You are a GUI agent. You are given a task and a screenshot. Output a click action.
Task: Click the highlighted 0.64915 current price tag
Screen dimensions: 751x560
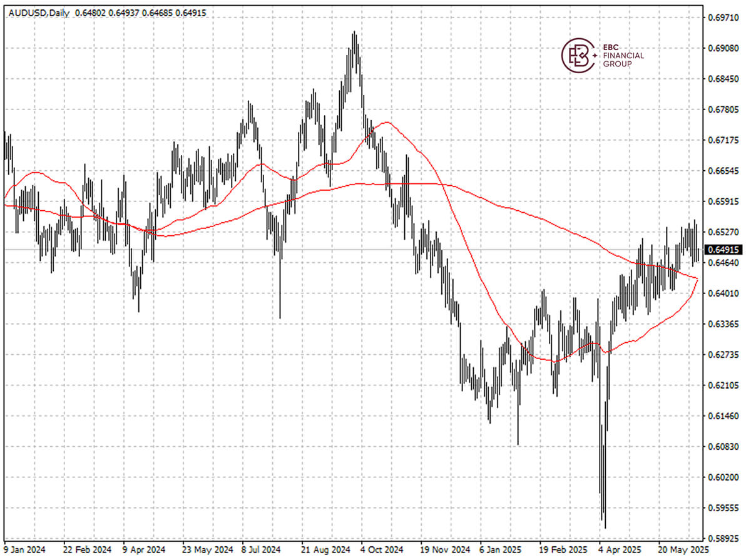[x=724, y=250]
